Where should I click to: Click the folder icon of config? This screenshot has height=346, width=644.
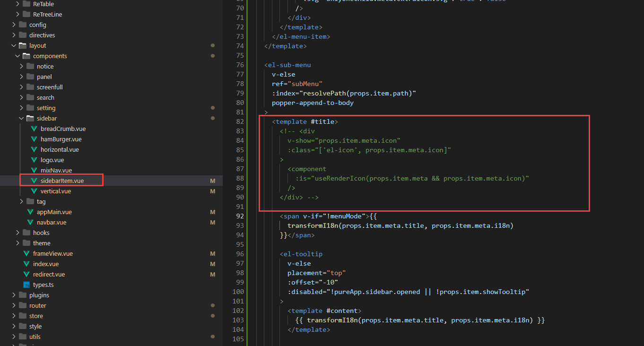click(x=22, y=25)
